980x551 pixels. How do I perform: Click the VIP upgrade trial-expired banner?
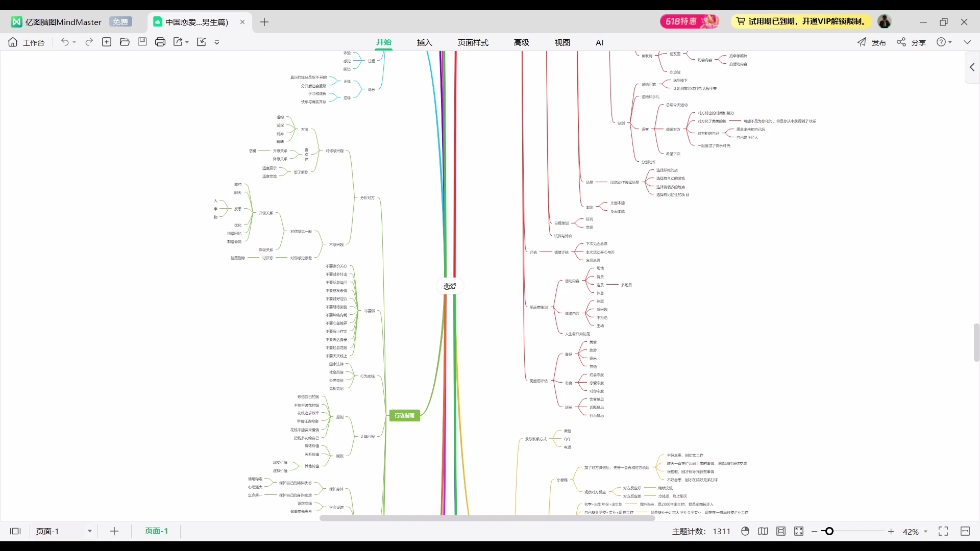pos(800,21)
